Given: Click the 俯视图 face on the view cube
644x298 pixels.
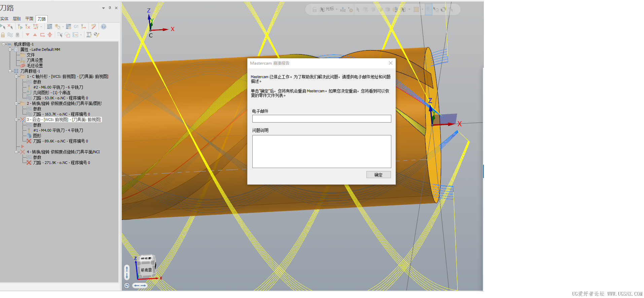Looking at the screenshot, I should click(146, 258).
